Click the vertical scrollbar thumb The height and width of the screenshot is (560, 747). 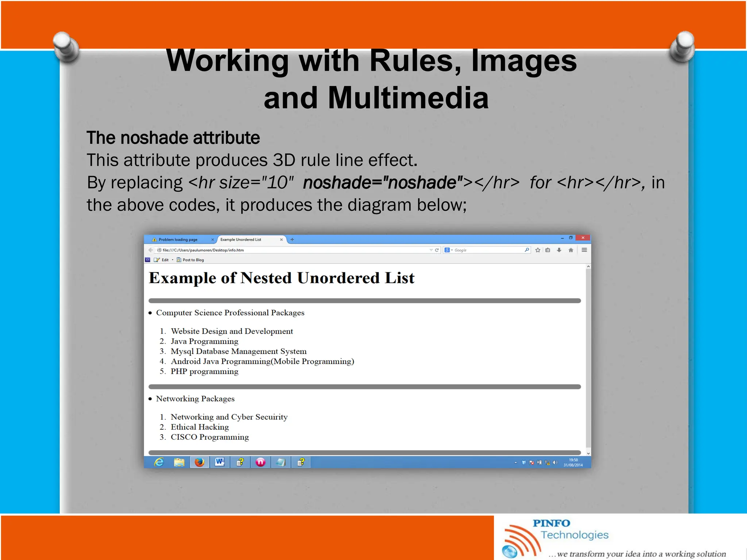588,358
